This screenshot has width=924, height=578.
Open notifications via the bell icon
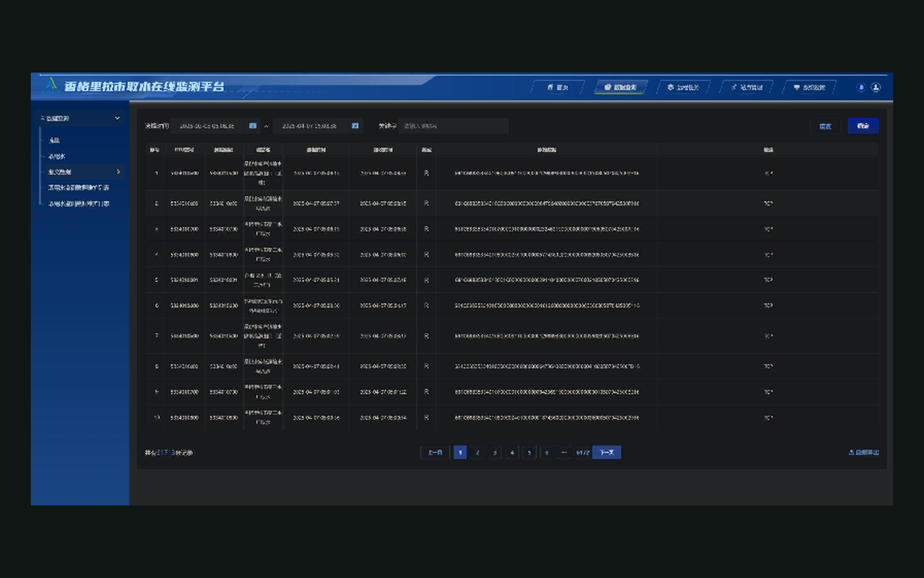click(x=861, y=87)
